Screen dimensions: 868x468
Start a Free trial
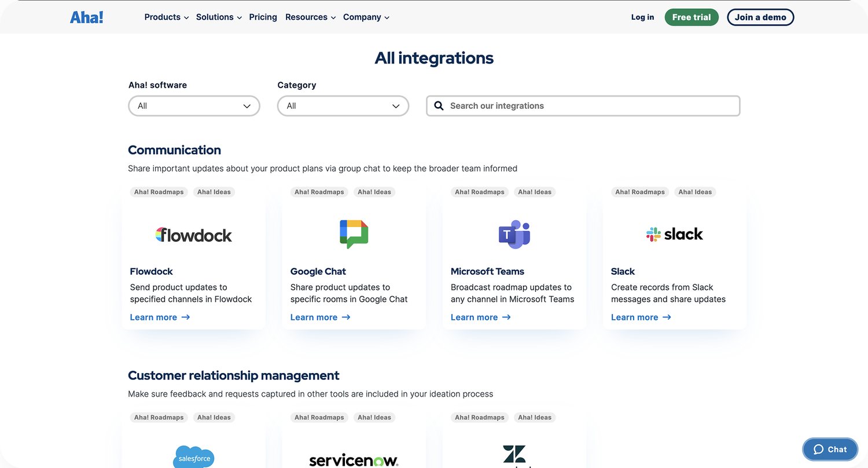(692, 17)
